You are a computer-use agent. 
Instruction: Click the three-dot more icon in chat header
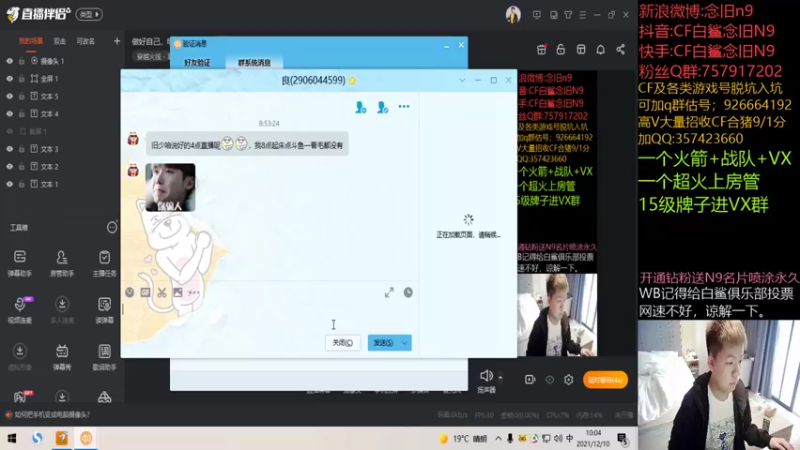point(404,107)
